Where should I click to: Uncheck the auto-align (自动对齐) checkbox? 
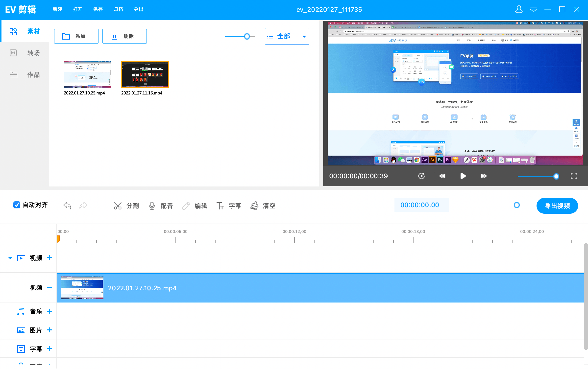coord(17,205)
